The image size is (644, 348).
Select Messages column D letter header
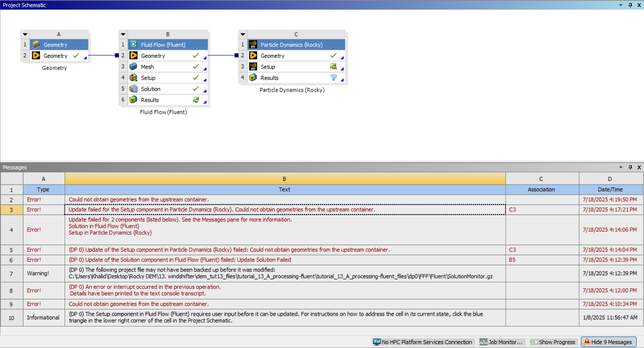click(611, 179)
